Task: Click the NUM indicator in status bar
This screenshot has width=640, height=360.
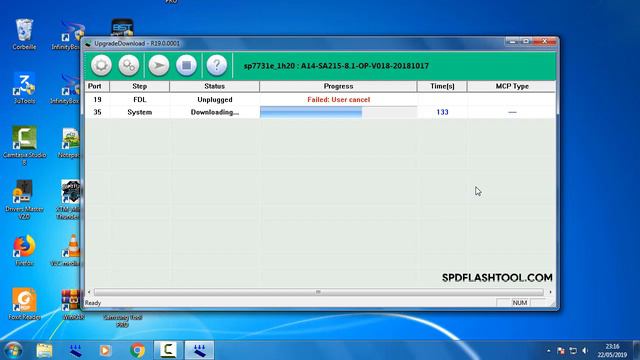Action: [520, 302]
